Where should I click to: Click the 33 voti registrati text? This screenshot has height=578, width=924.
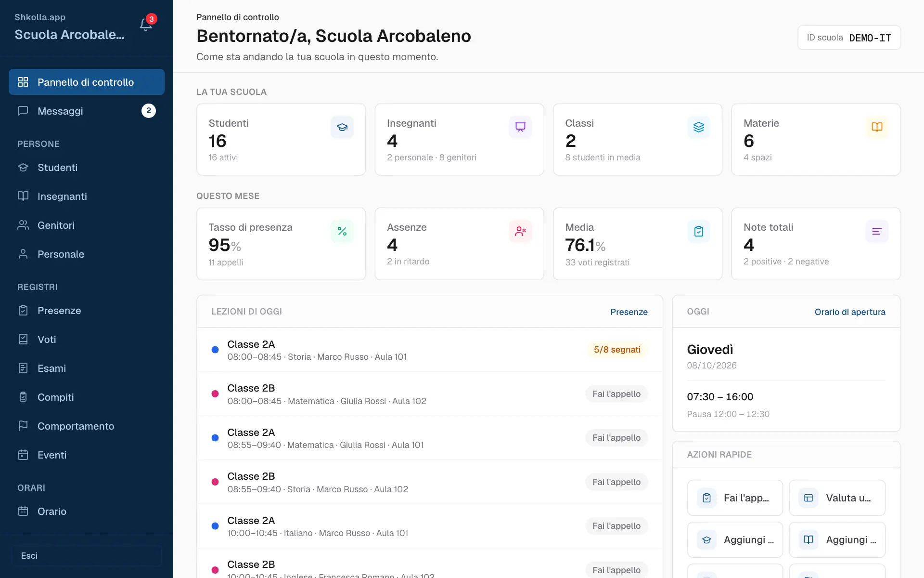597,263
